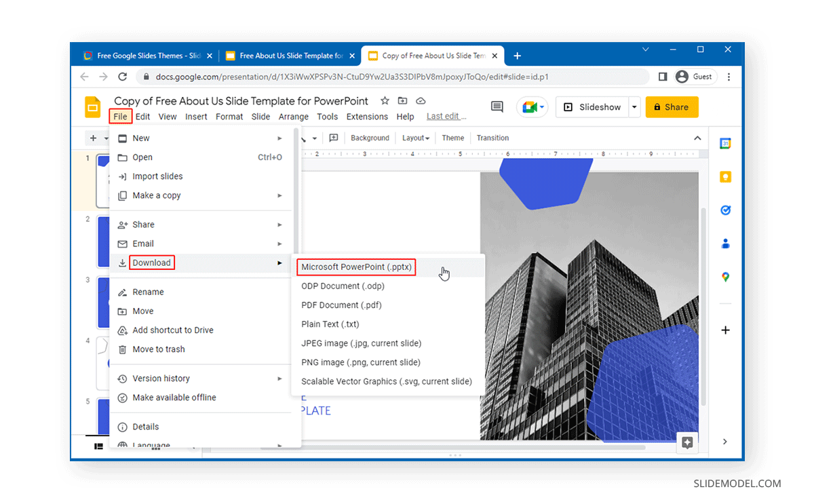This screenshot has width=814, height=504.
Task: Open the Extensions menu
Action: coord(367,117)
